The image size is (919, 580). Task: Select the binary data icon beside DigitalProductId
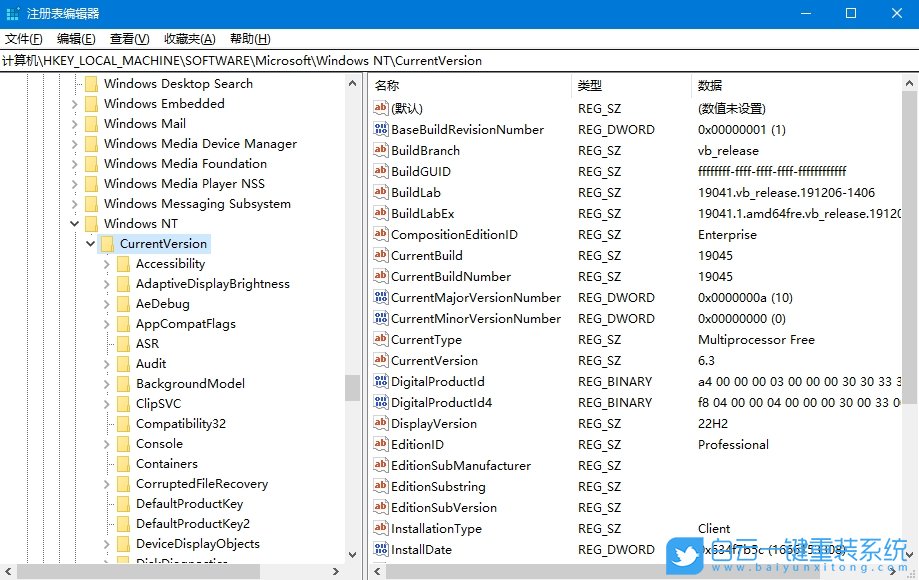pyautogui.click(x=381, y=381)
